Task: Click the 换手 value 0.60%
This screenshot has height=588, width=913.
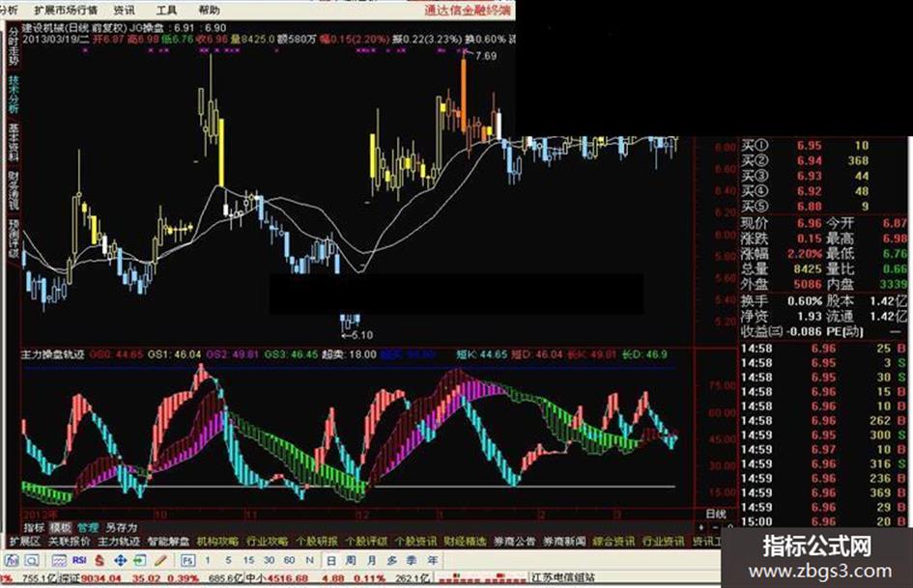Action: click(x=805, y=301)
